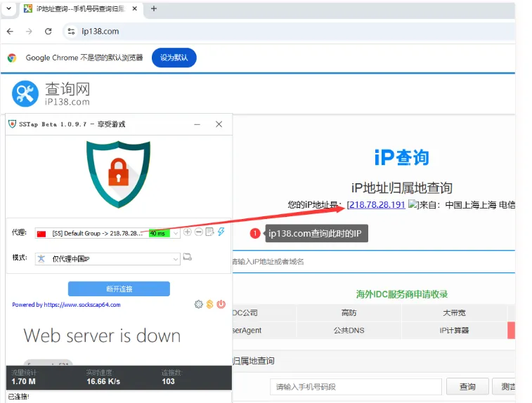Click the 中国上海上海 电信 location text
Image resolution: width=532 pixels, height=403 pixels.
[x=480, y=205]
